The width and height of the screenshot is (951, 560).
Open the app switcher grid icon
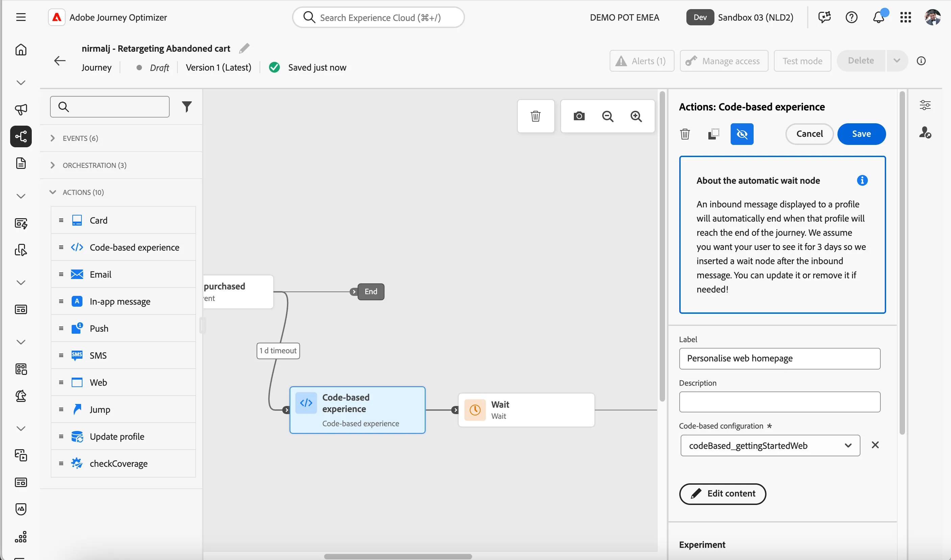(x=906, y=17)
